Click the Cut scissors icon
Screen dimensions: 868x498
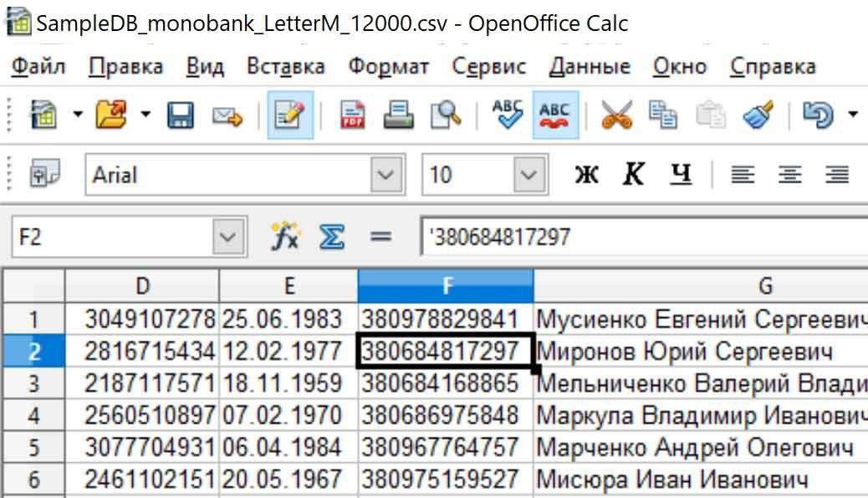point(617,116)
